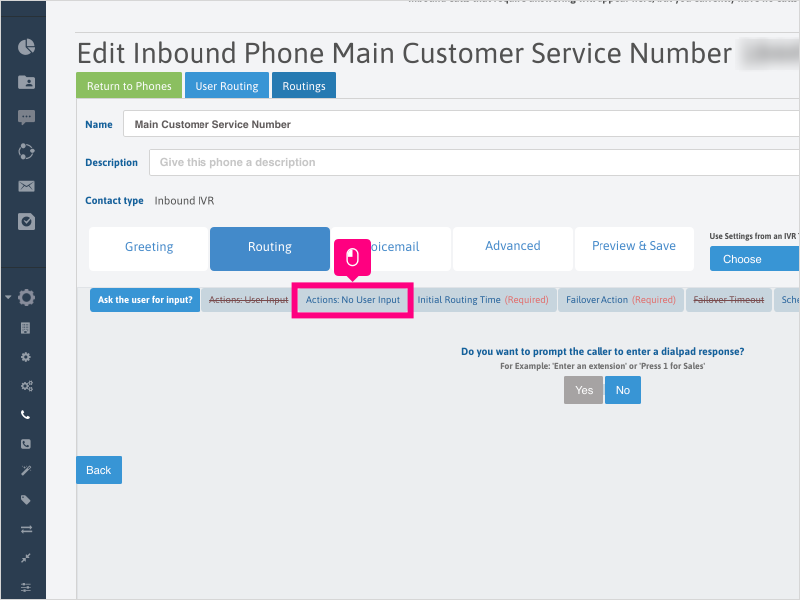The image size is (800, 600).
Task: Select the white phone handset sidebar icon
Action: point(26,415)
